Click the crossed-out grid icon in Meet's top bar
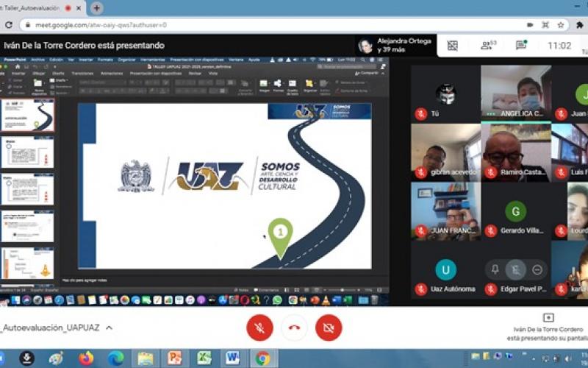This screenshot has width=588, height=368. tap(452, 46)
